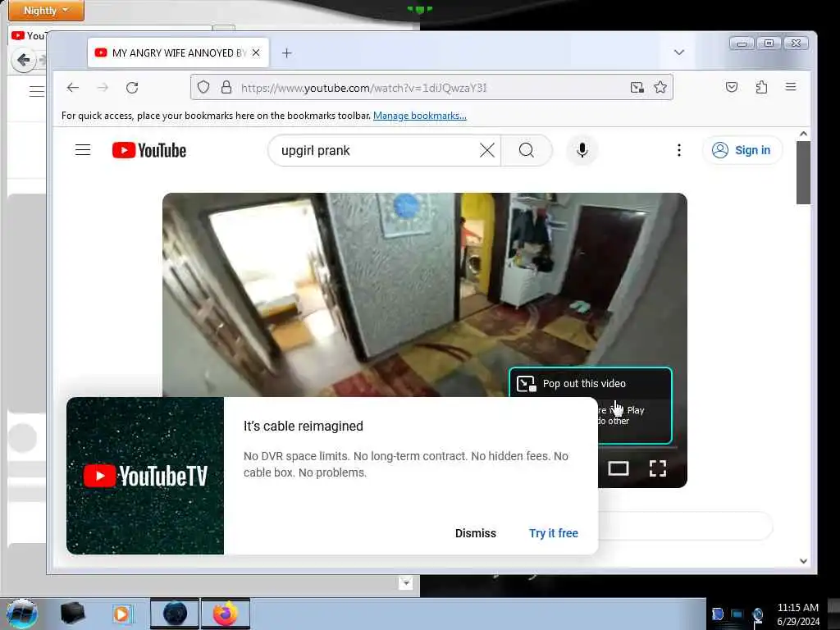Open media player taskbar icon
The height and width of the screenshot is (630, 840).
click(121, 614)
